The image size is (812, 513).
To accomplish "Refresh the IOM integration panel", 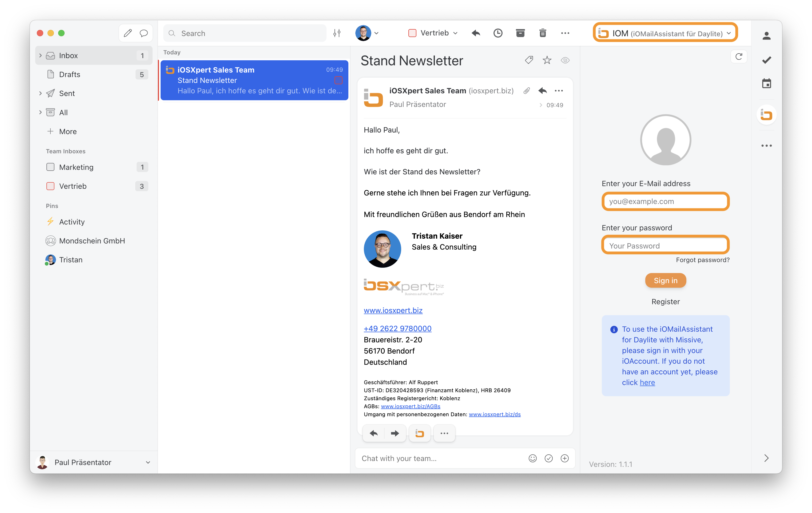I will tap(739, 57).
